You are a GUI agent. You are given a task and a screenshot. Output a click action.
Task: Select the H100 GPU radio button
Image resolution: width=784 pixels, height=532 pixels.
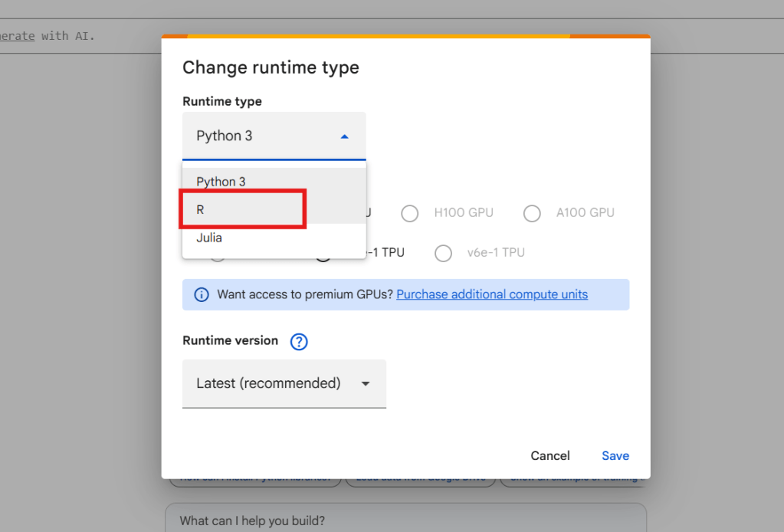pyautogui.click(x=410, y=213)
